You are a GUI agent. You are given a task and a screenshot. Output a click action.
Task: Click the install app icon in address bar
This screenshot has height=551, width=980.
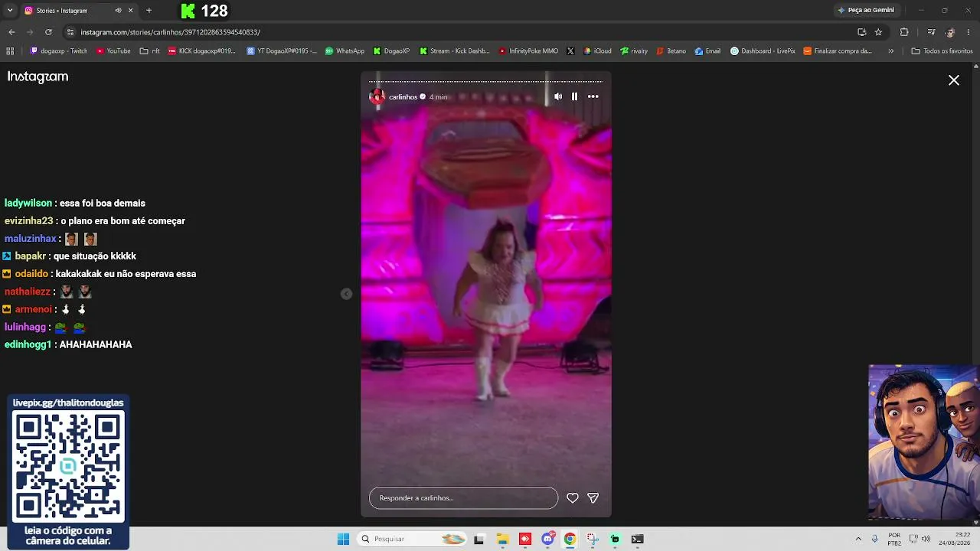[x=861, y=32]
